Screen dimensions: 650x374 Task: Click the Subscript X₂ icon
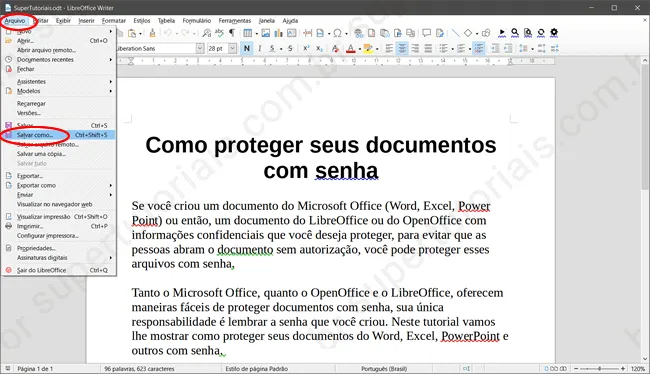tap(319, 49)
